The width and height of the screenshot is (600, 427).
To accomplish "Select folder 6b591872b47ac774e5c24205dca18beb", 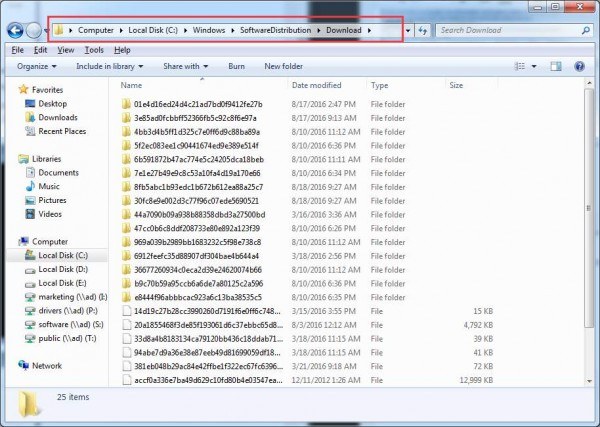I will pyautogui.click(x=199, y=160).
